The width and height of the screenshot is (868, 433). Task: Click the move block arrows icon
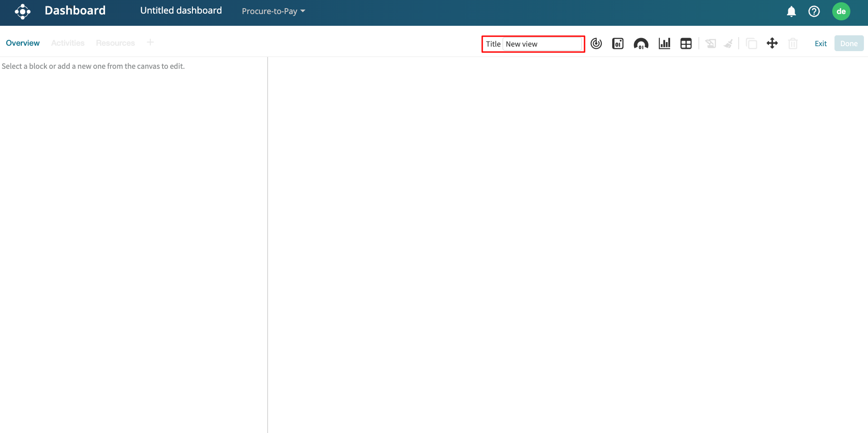pyautogui.click(x=772, y=43)
